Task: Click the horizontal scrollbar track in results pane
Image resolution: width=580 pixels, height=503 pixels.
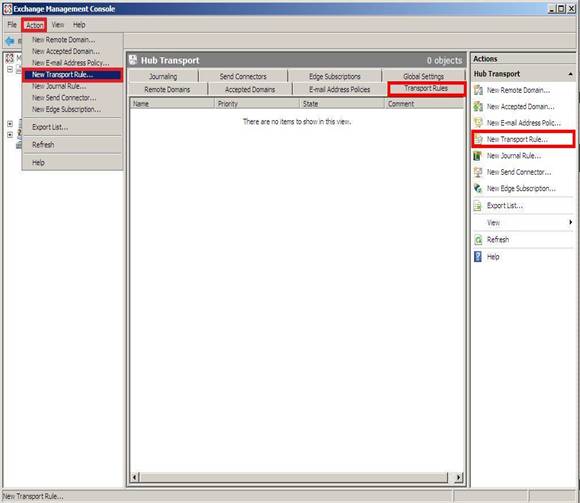Action: pos(294,477)
